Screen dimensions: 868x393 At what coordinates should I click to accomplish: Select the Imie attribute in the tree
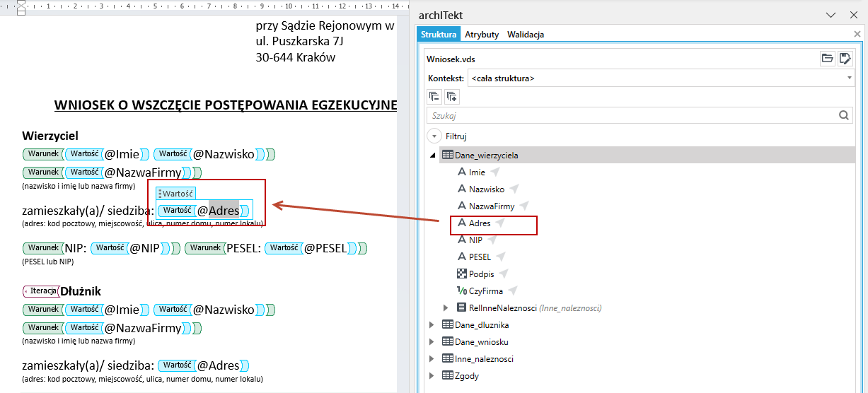pyautogui.click(x=477, y=172)
